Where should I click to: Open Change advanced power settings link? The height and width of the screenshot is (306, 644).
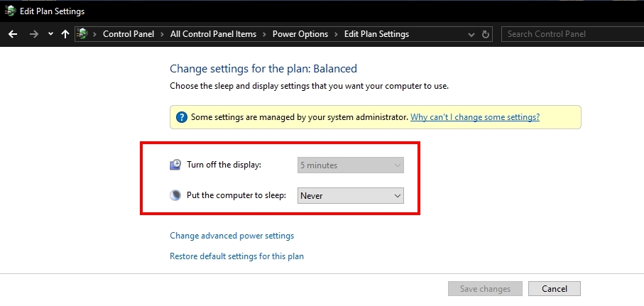(x=231, y=236)
